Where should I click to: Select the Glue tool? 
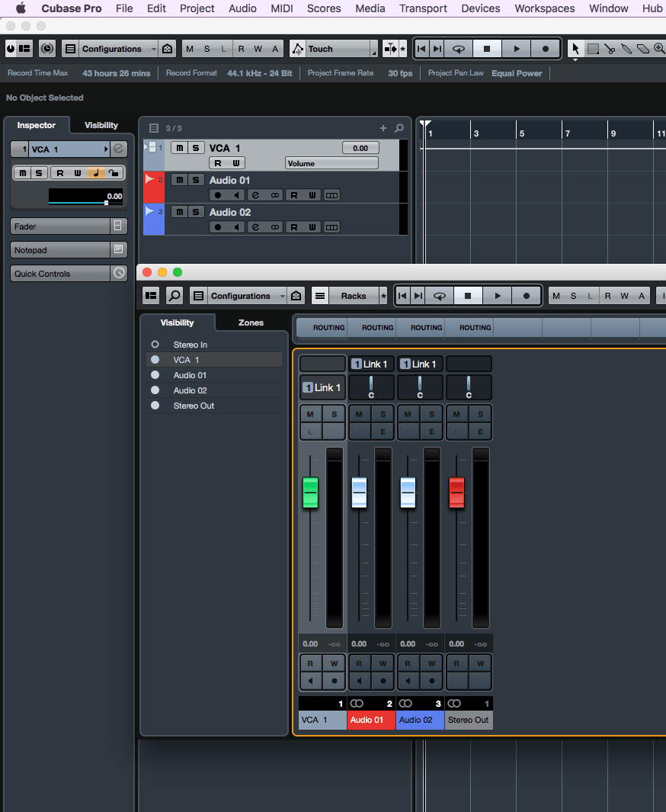tap(626, 49)
